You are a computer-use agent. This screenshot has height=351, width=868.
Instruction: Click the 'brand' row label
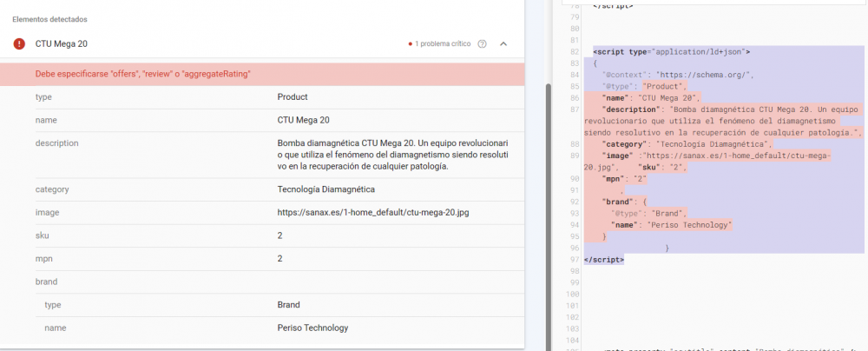pos(46,281)
